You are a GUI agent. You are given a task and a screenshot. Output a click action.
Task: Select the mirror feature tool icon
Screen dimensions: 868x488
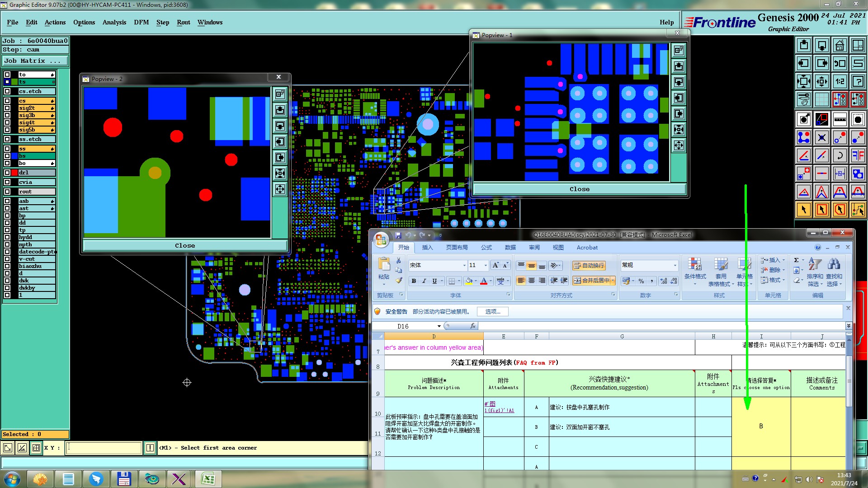858,156
